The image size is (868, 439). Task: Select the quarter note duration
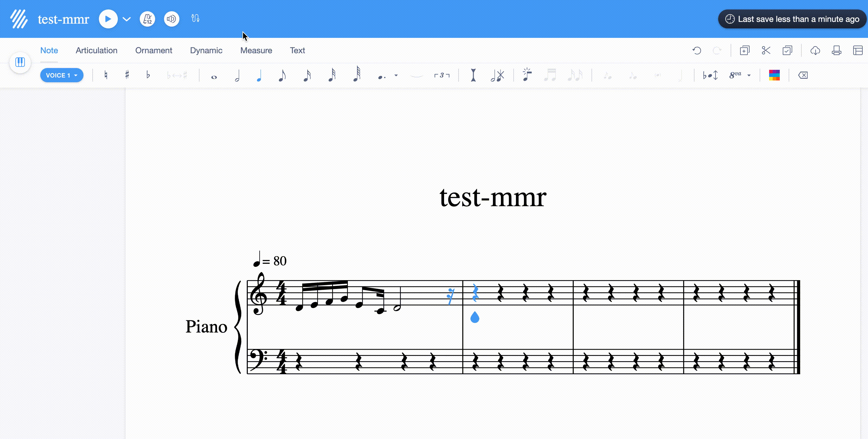[x=259, y=75]
